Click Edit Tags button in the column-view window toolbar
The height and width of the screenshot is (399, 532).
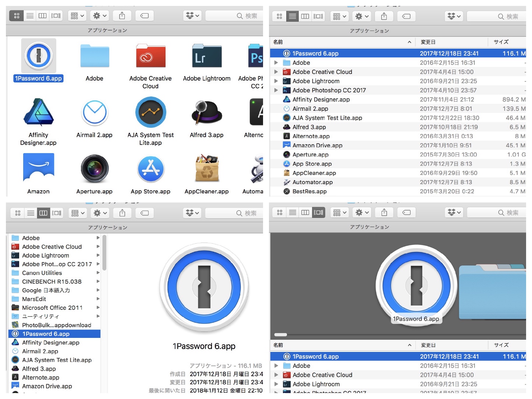(x=145, y=213)
